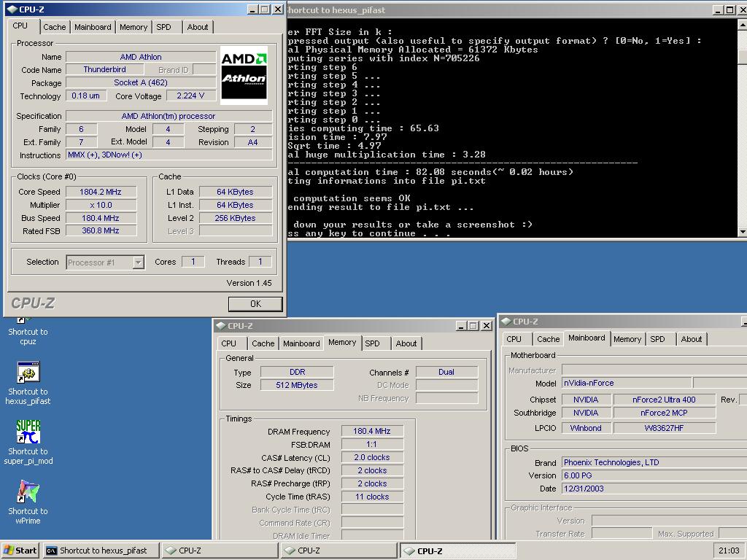
Task: Click the Instructions field MMX (+), 3DNow! (+)
Action: 169,155
